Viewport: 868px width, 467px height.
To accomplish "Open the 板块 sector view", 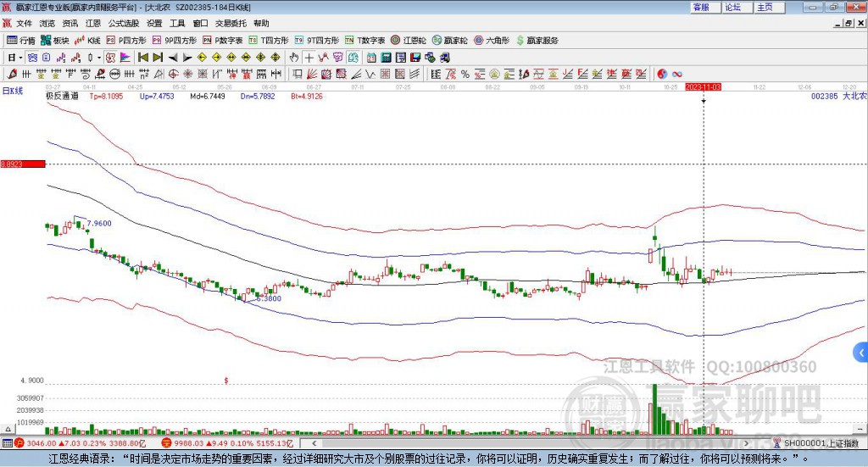I will pyautogui.click(x=55, y=41).
